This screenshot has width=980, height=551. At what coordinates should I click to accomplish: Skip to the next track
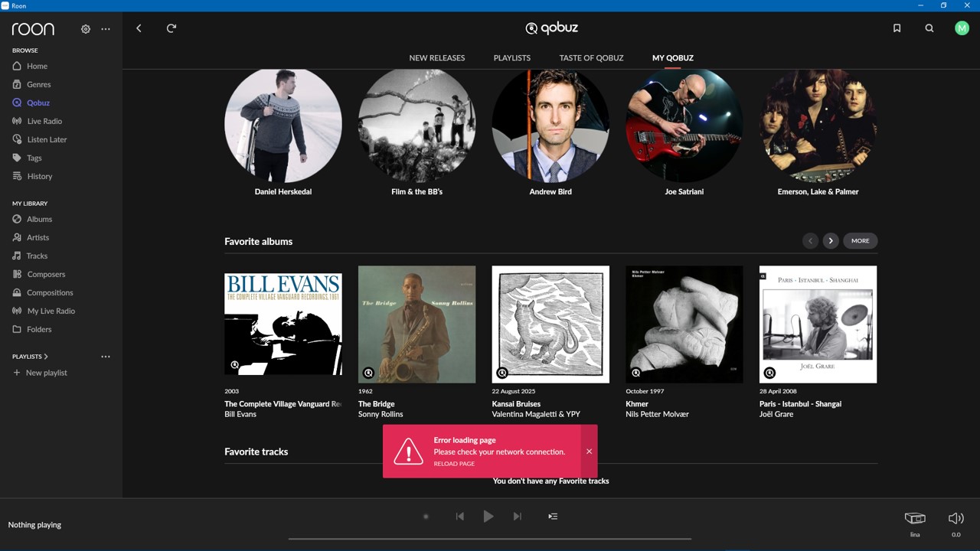coord(518,517)
